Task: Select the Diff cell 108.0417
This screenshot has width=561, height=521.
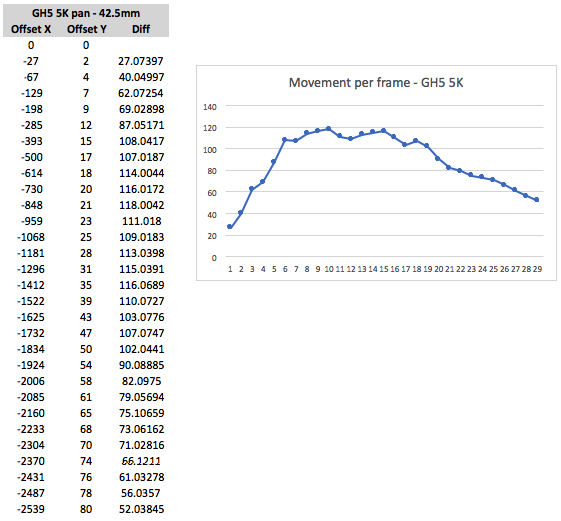Action: (x=141, y=141)
